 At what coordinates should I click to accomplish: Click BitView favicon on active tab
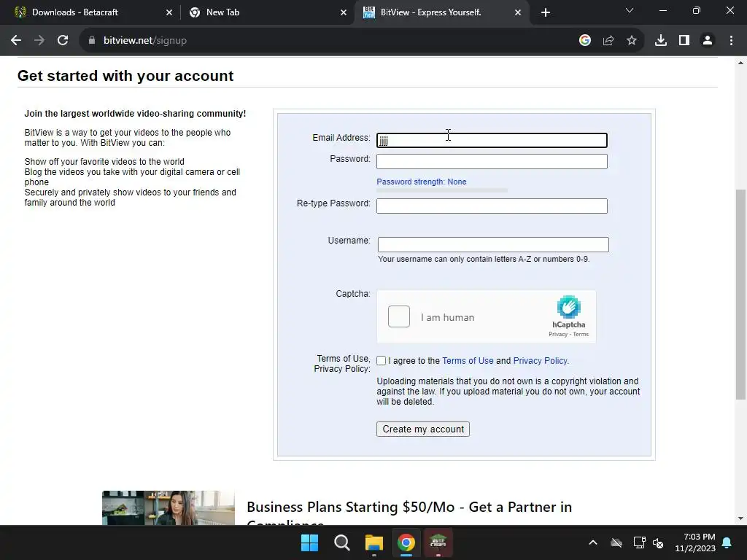click(x=368, y=12)
